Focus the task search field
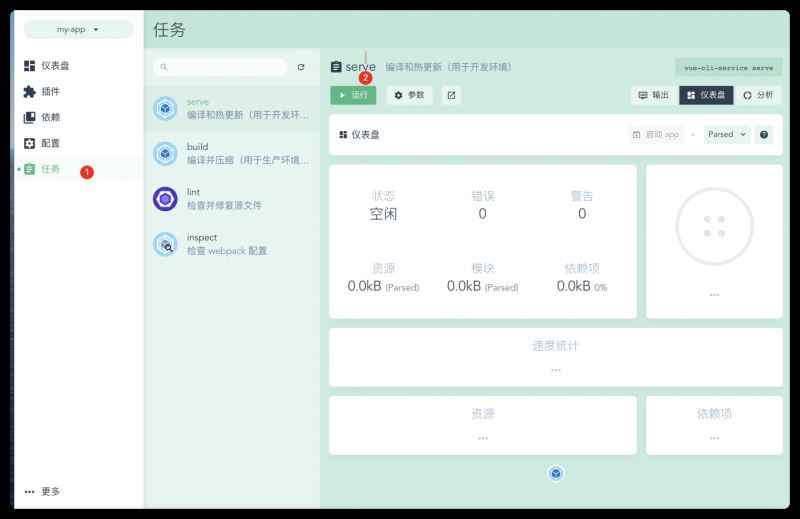The height and width of the screenshot is (519, 800). 220,67
